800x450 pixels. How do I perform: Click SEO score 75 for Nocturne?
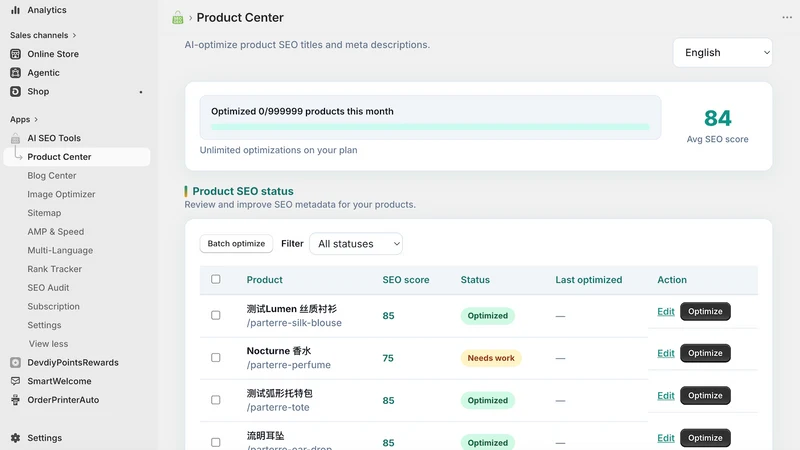tap(388, 358)
